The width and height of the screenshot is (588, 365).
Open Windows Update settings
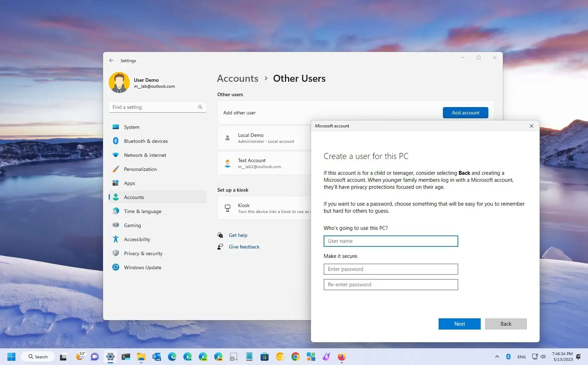[x=142, y=267]
